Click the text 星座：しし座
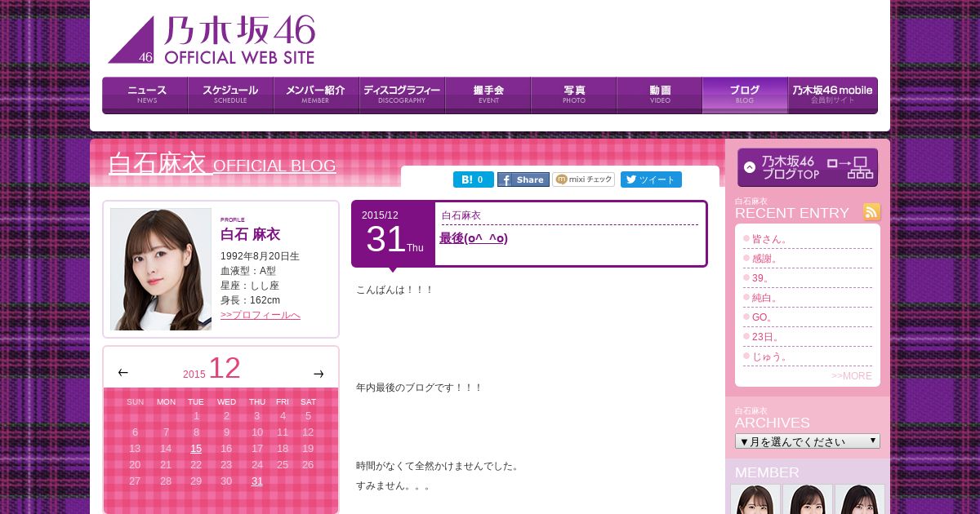 250,286
